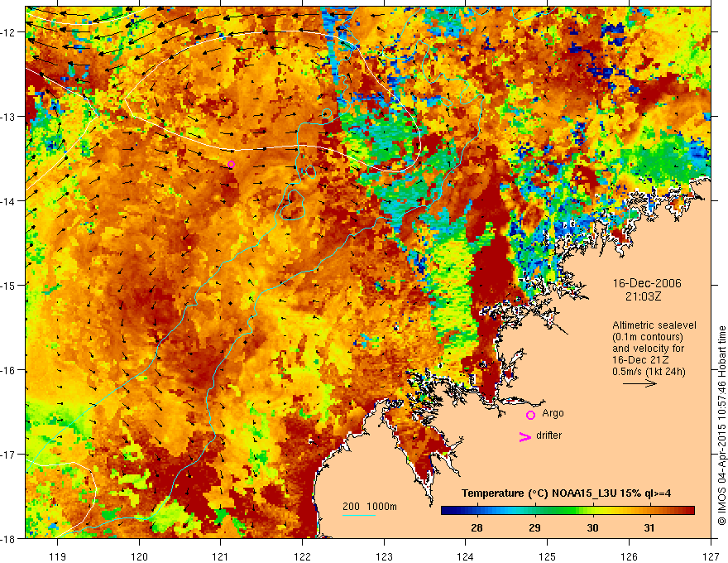Click latitude label -17
The width and height of the screenshot is (728, 563).
tap(9, 454)
